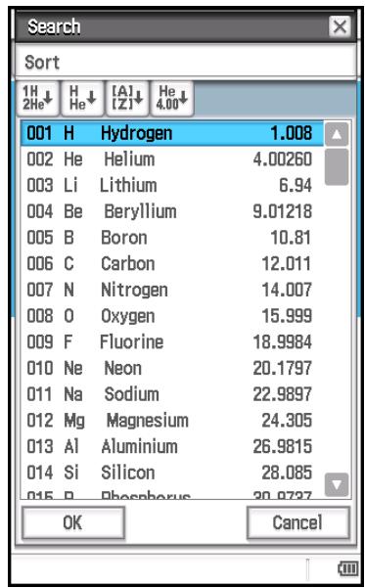Sort elements by atomic number
Image resolution: width=365 pixels, height=588 pixels.
pos(38,98)
